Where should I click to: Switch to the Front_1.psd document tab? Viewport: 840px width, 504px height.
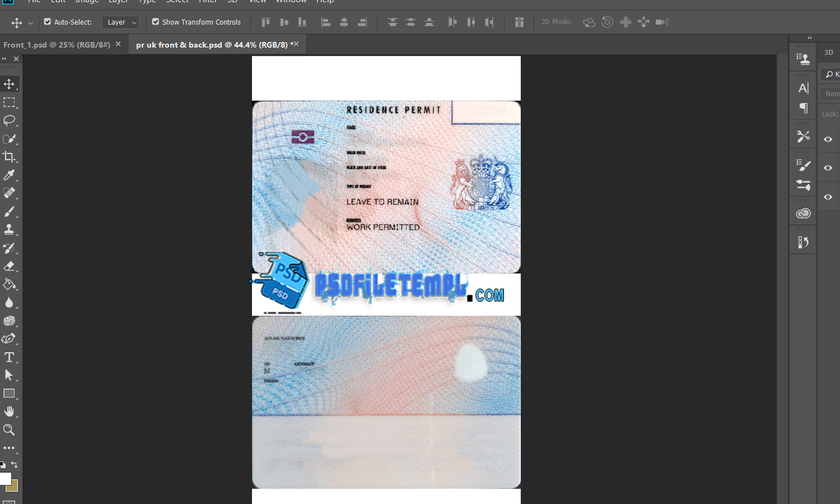[56, 45]
